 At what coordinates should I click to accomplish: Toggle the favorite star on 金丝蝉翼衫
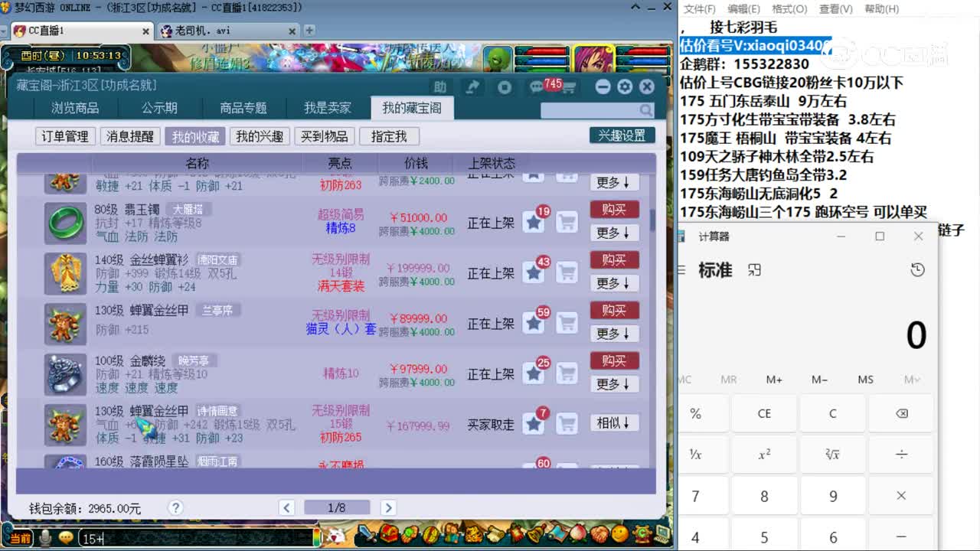pos(534,271)
